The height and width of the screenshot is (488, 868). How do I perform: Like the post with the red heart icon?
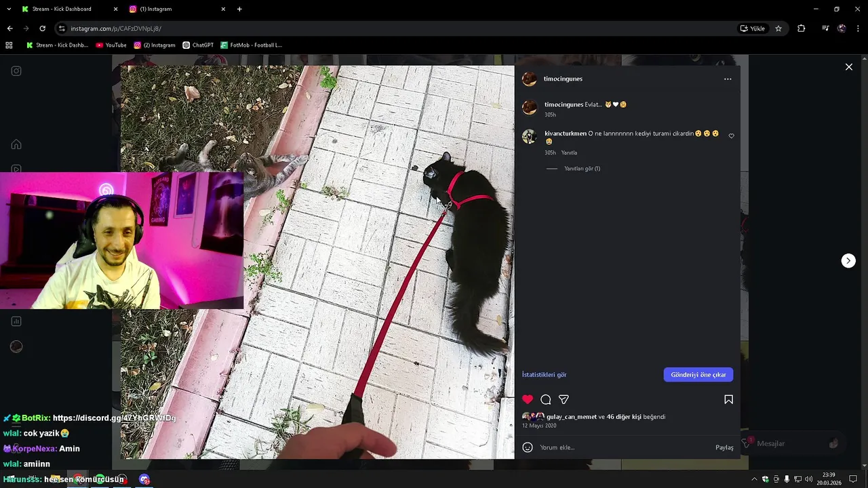pos(528,400)
